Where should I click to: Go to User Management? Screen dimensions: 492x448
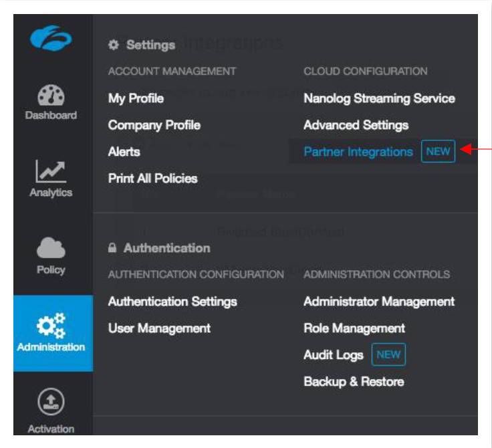[x=159, y=328]
